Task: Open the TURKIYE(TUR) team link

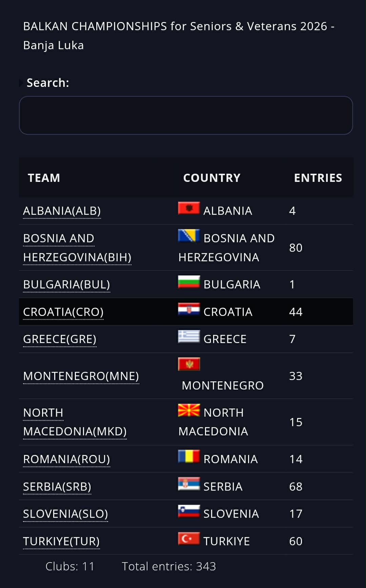Action: click(61, 542)
